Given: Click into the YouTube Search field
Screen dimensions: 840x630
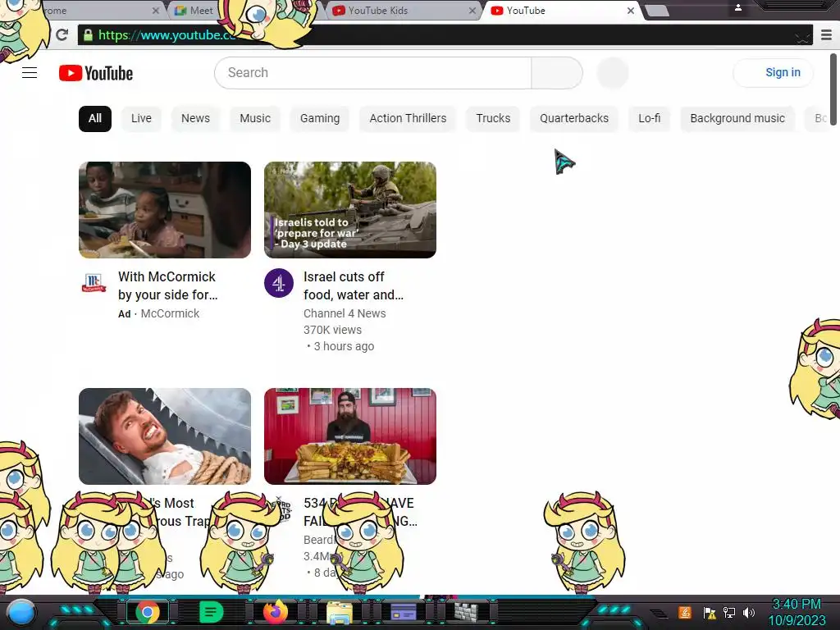Looking at the screenshot, I should coord(373,73).
